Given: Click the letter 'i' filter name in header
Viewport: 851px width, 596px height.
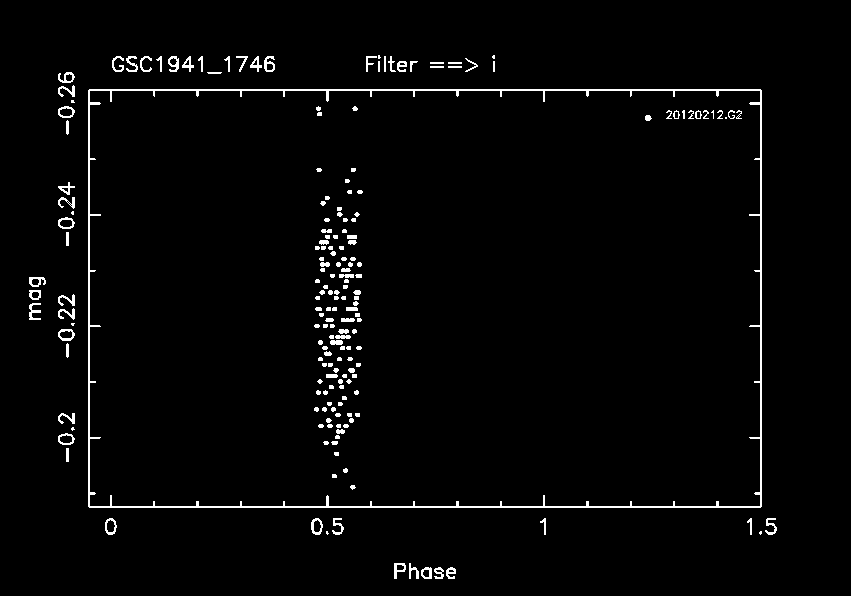Looking at the screenshot, I should 493,66.
